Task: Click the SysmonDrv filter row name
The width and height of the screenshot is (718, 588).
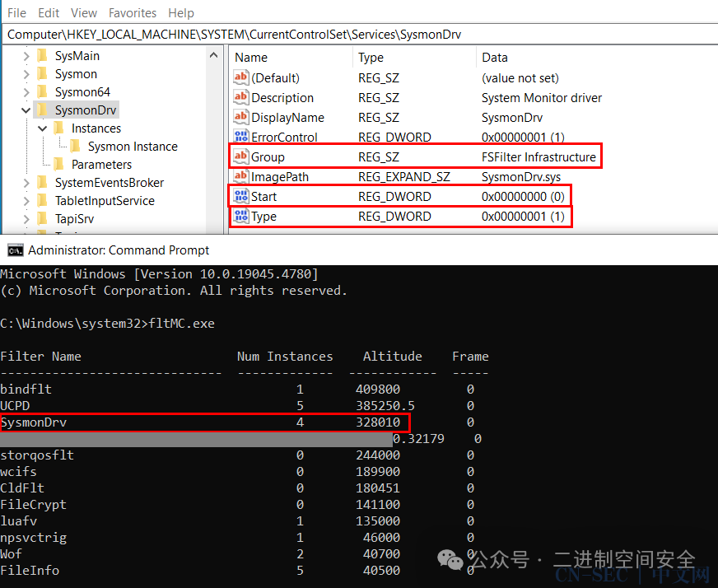Action: point(34,422)
